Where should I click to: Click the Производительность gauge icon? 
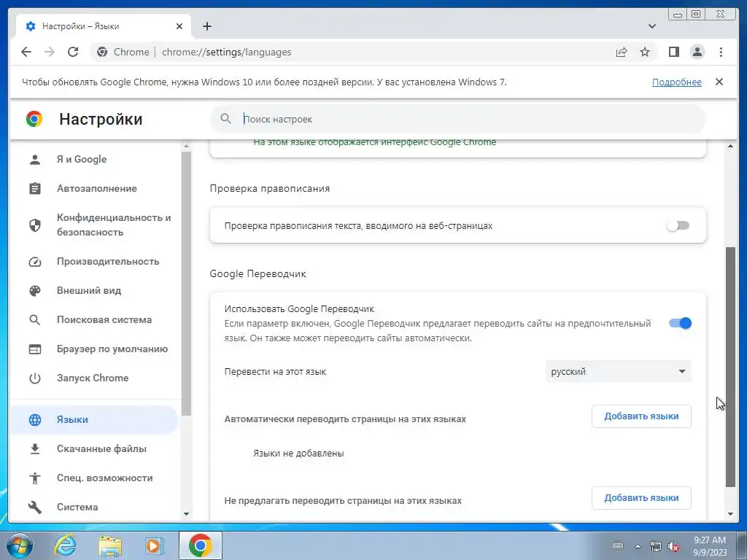click(35, 262)
